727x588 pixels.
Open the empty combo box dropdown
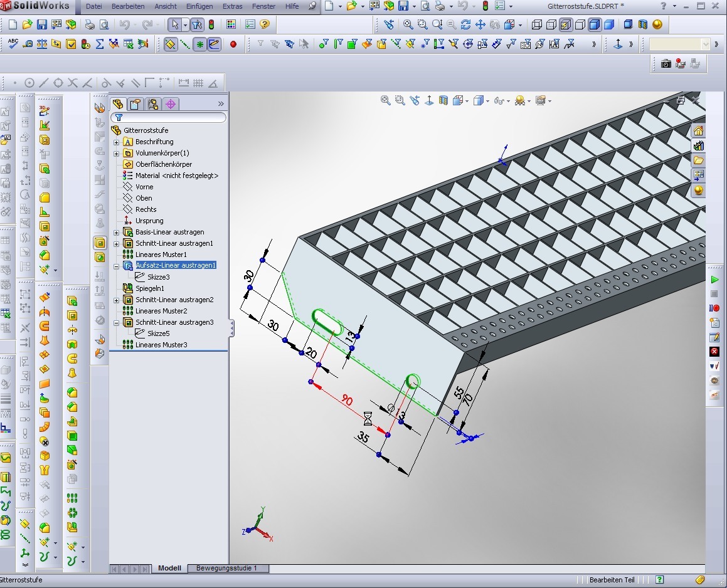[706, 45]
